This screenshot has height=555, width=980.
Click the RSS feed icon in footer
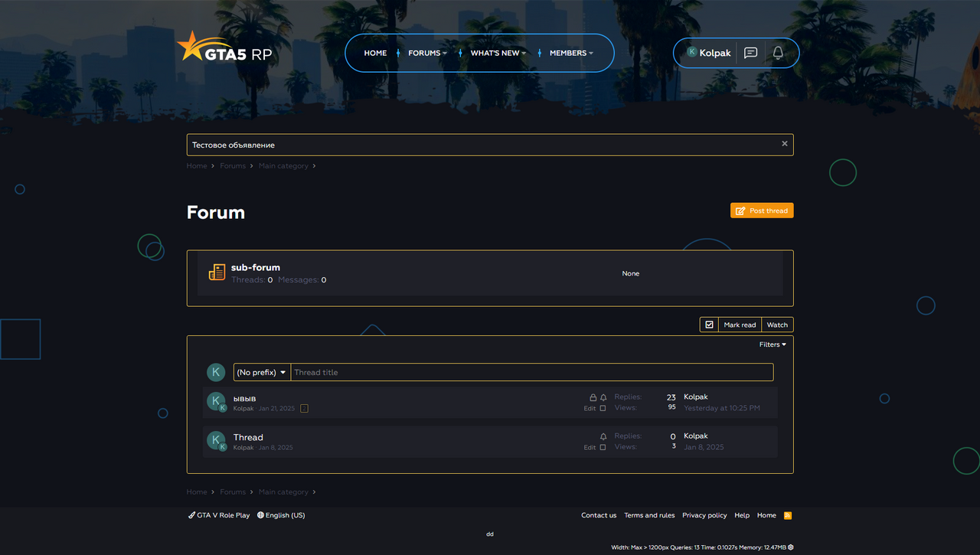[788, 515]
